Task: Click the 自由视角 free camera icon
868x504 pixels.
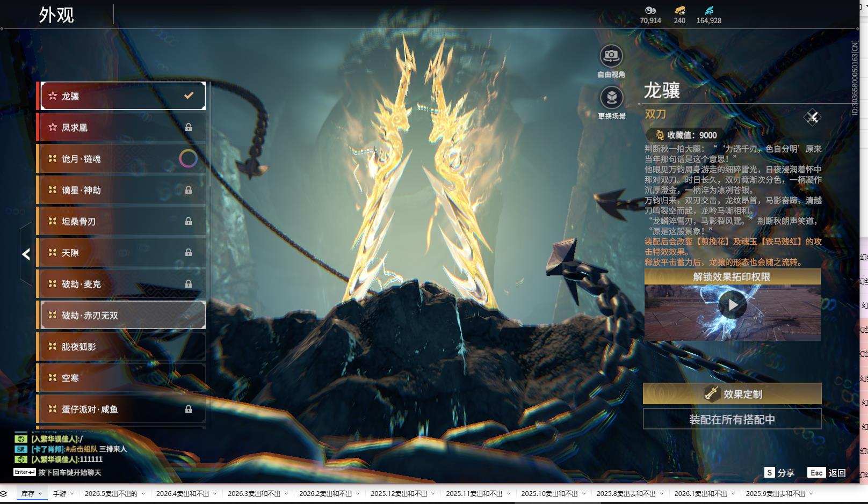Action: pos(611,55)
